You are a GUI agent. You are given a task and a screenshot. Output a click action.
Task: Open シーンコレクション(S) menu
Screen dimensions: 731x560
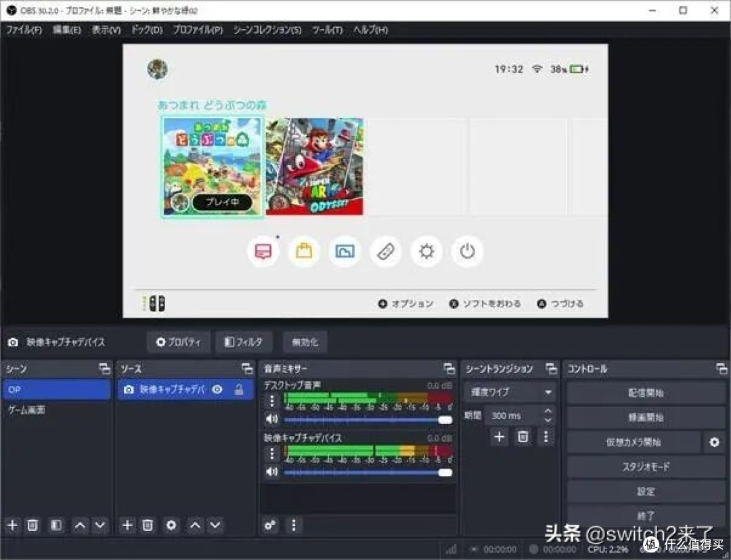click(267, 30)
